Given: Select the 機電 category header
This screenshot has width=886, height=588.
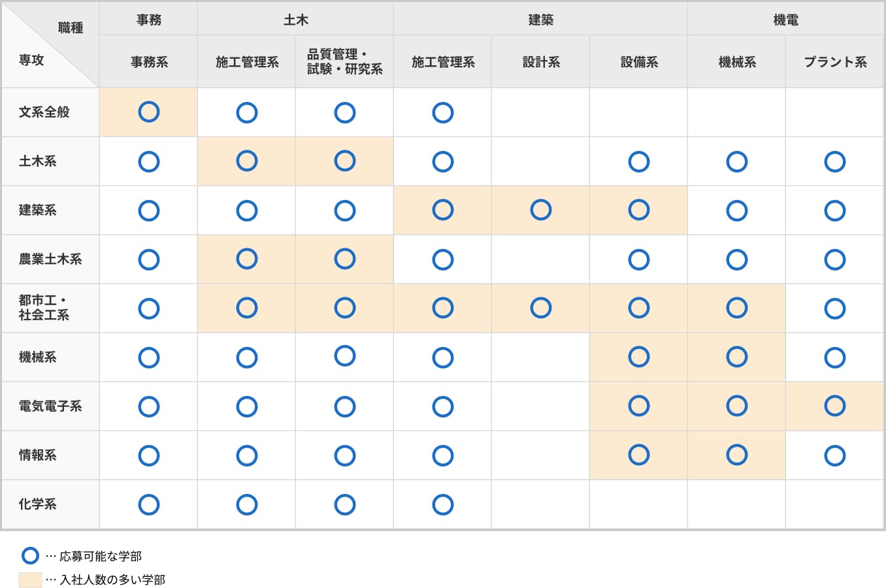Looking at the screenshot, I should tap(785, 20).
